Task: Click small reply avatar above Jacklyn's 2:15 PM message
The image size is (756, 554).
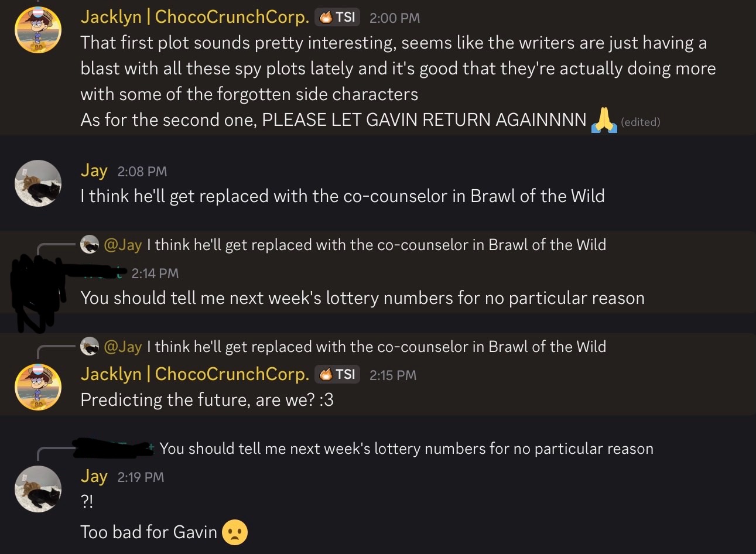Action: (x=90, y=347)
